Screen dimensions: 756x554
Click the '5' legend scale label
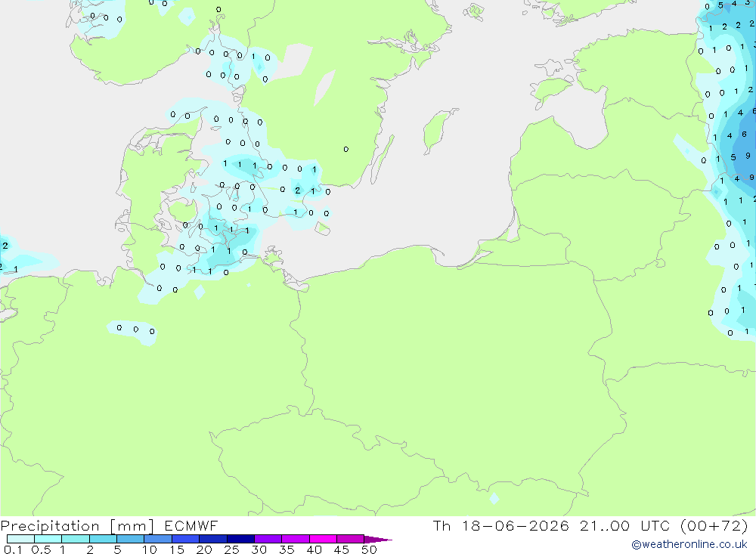tap(117, 549)
